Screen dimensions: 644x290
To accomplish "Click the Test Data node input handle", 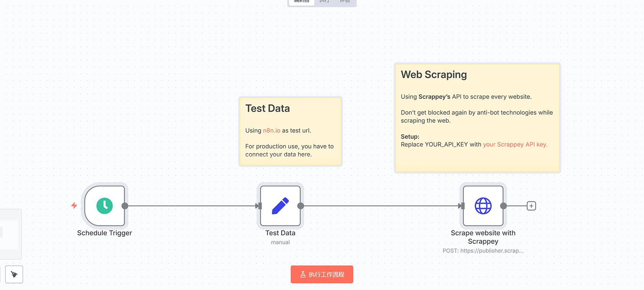I will tap(260, 206).
